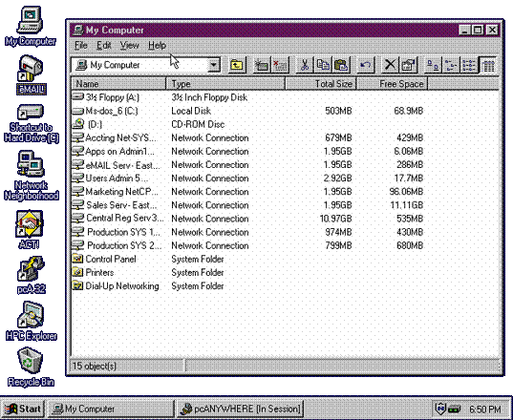Open the My Computer address dropdown
The image size is (513, 420).
pos(214,65)
